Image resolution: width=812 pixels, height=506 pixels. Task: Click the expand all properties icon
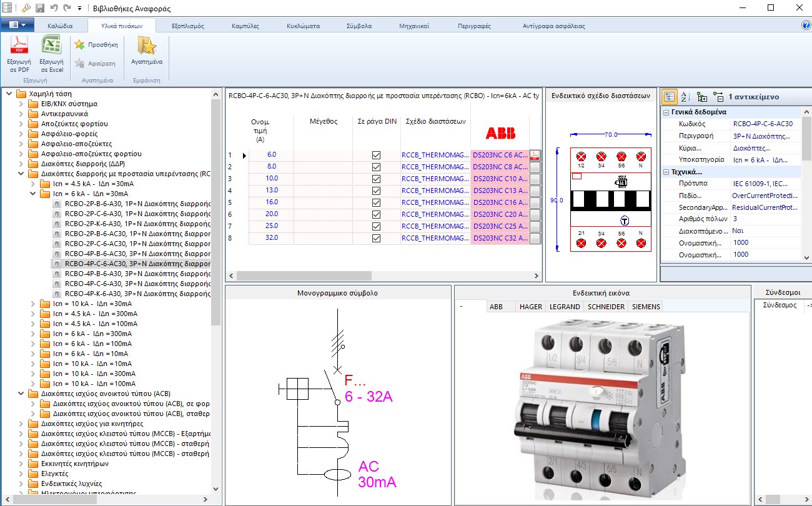click(701, 97)
